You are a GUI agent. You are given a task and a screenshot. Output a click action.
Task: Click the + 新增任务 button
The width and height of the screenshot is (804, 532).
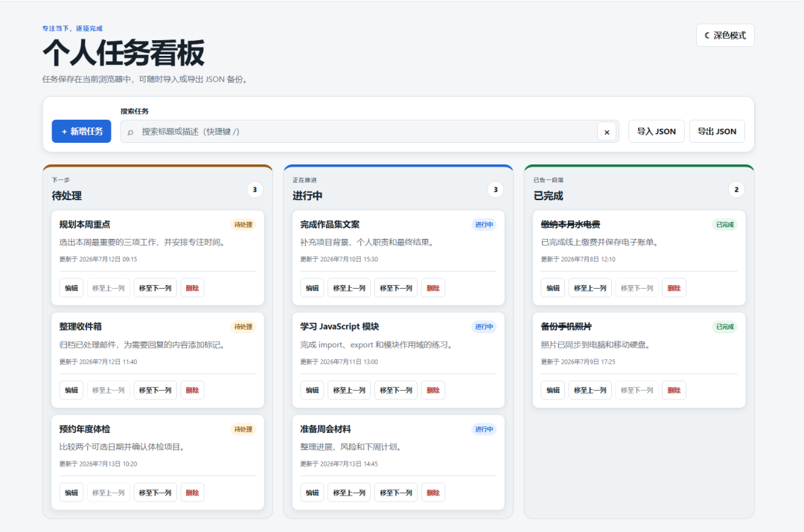tap(82, 131)
